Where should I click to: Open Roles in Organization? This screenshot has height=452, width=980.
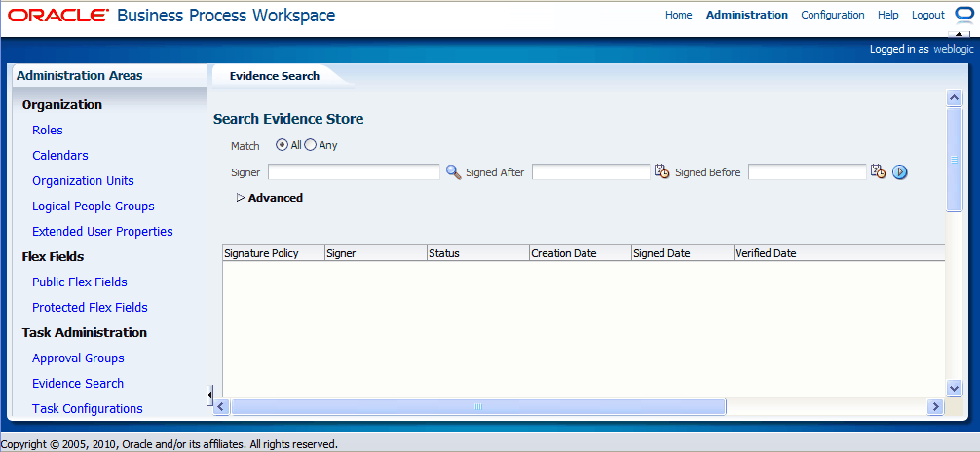[x=48, y=130]
